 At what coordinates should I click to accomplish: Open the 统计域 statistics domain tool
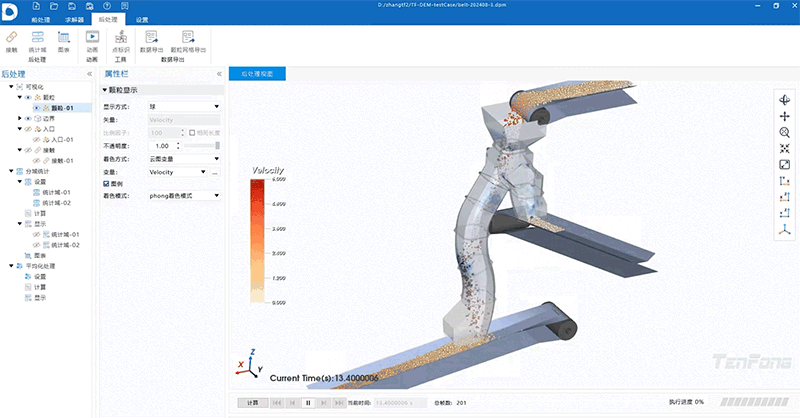click(37, 39)
